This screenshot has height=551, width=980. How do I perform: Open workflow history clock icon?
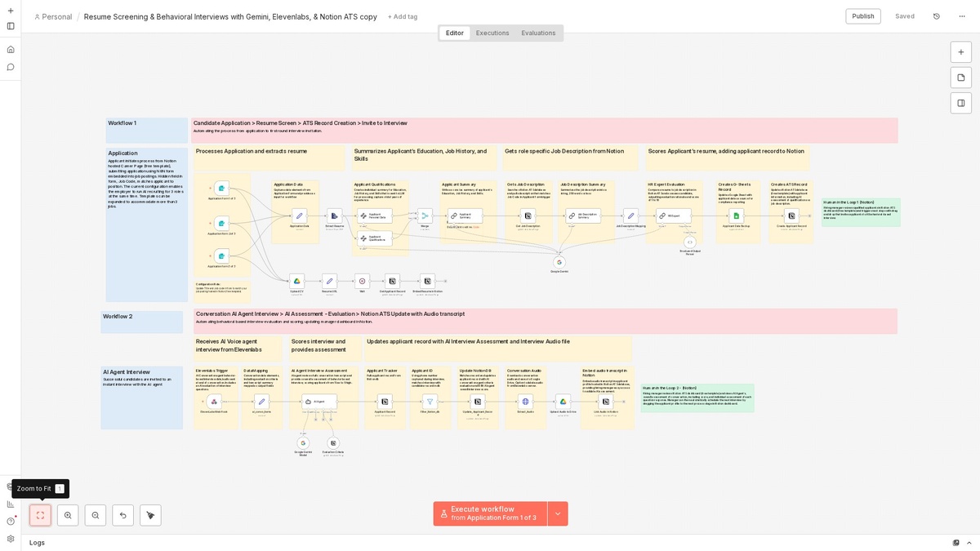coord(936,16)
